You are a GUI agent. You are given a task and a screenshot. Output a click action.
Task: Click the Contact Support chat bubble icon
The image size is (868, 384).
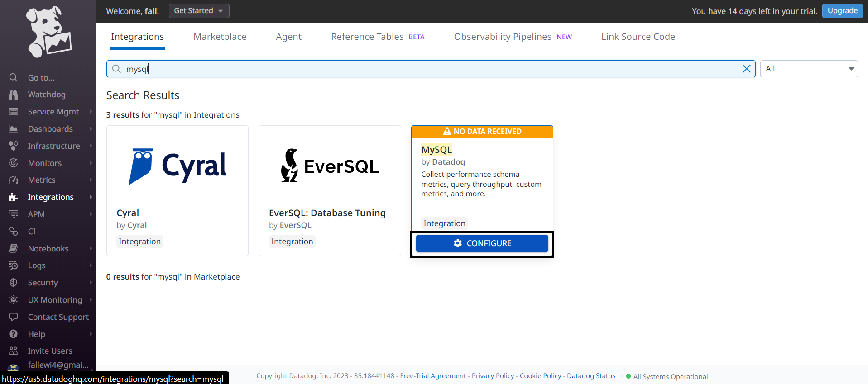click(14, 317)
